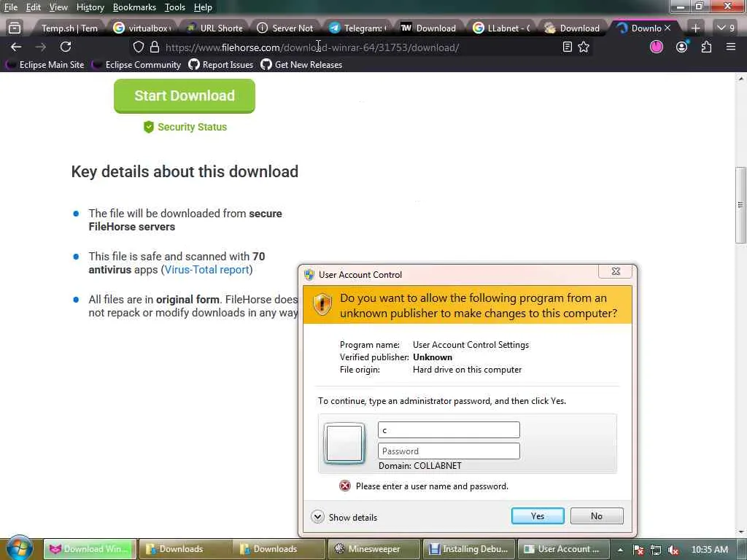
Task: Show hidden system tray icons
Action: tap(620, 550)
